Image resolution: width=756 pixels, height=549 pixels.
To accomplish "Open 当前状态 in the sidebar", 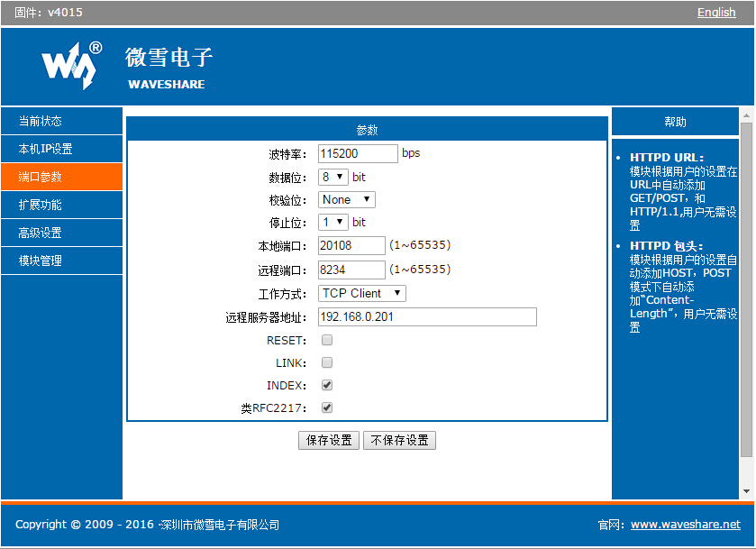I will 61,122.
